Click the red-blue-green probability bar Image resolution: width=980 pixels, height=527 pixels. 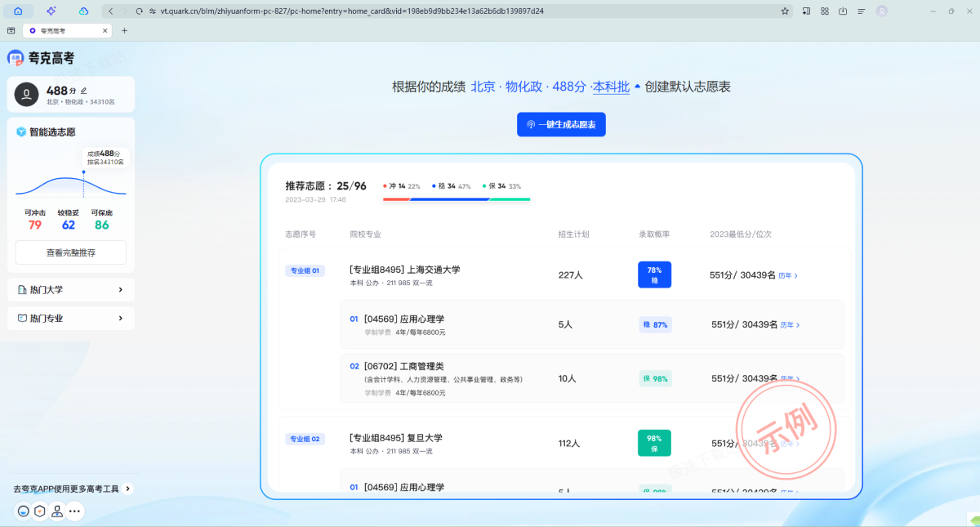tap(457, 199)
